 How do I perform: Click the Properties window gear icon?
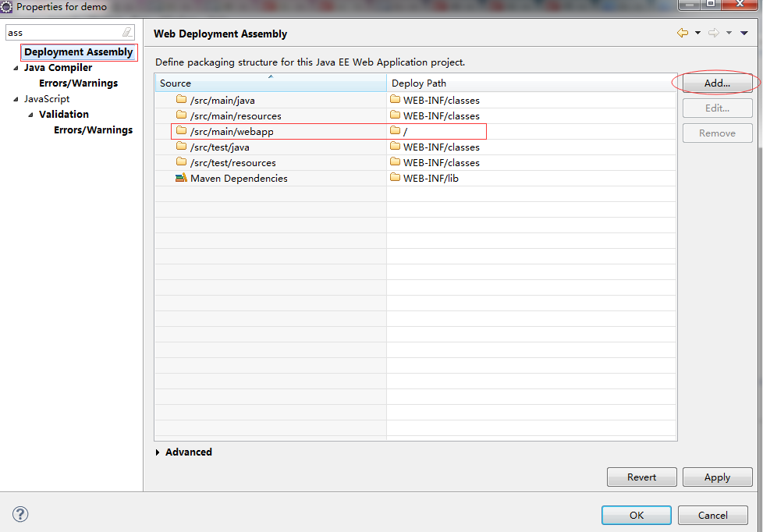(5, 7)
